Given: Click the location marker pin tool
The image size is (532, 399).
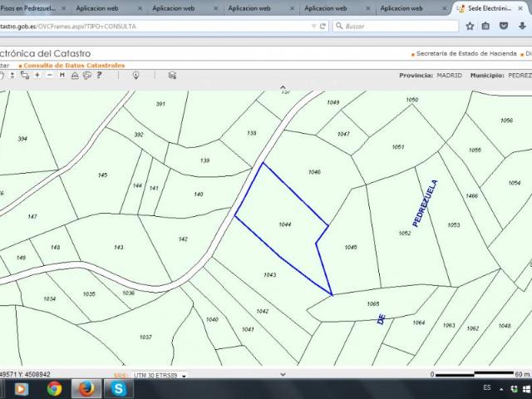Looking at the screenshot, I should click(135, 76).
